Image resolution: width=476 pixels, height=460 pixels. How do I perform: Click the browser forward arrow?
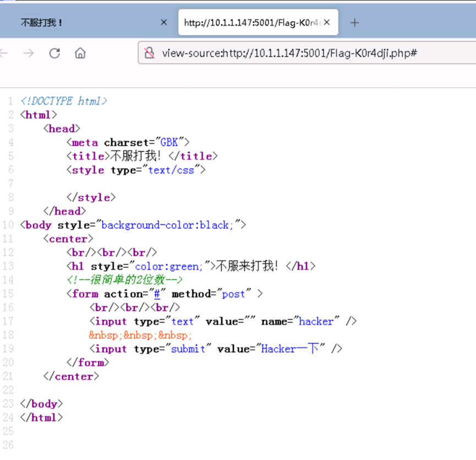[x=29, y=53]
